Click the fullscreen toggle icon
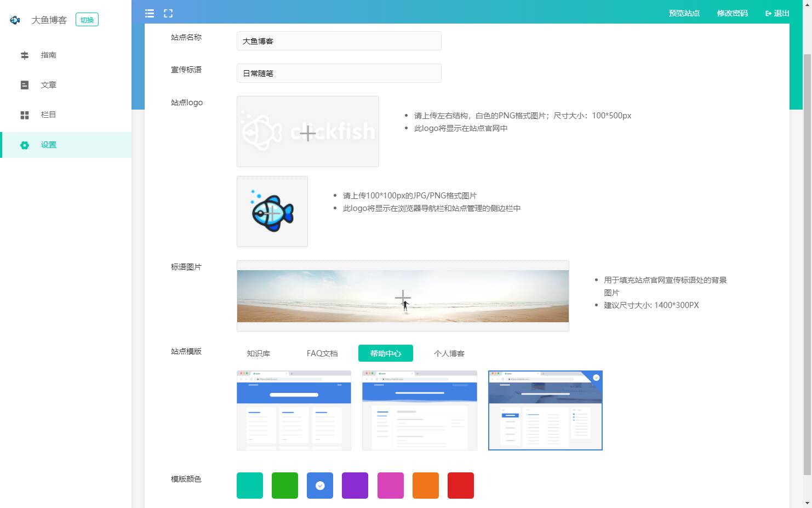This screenshot has width=812, height=508. point(168,13)
